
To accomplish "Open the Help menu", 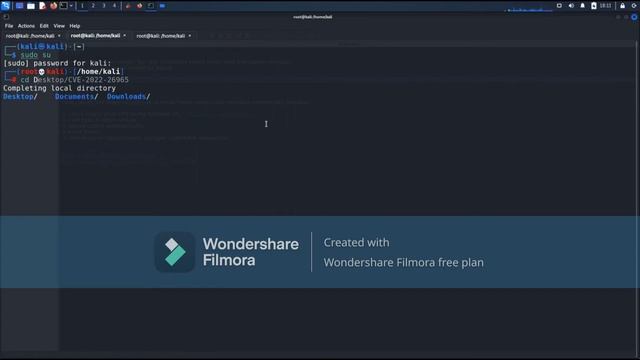I will pyautogui.click(x=75, y=26).
